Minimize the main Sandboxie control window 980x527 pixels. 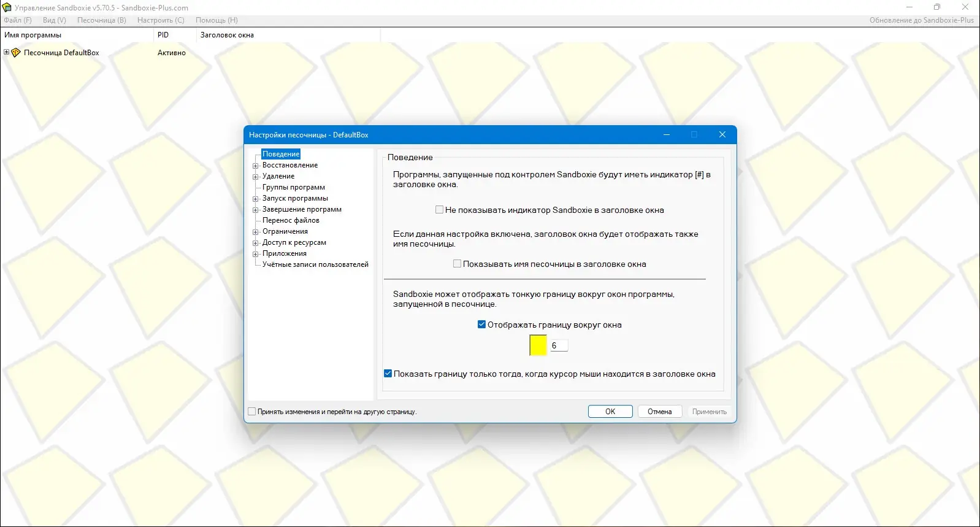pos(909,7)
